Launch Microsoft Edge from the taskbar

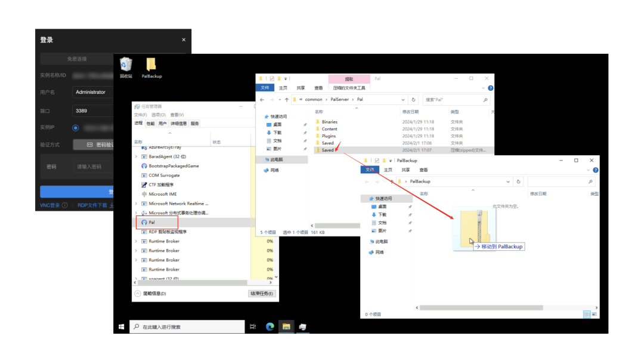click(270, 327)
